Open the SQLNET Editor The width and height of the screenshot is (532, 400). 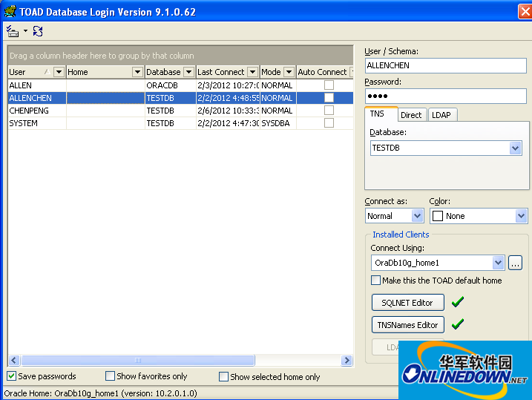click(x=408, y=302)
